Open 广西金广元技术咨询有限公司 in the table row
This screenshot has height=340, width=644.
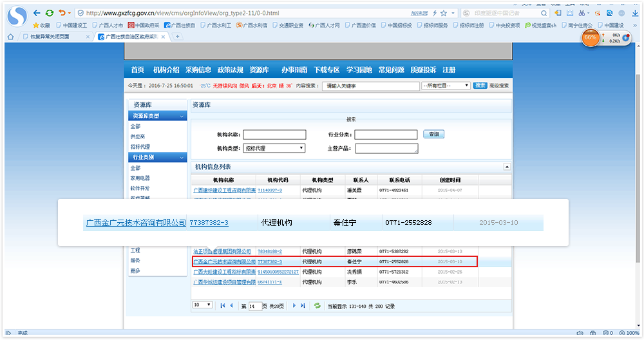224,261
